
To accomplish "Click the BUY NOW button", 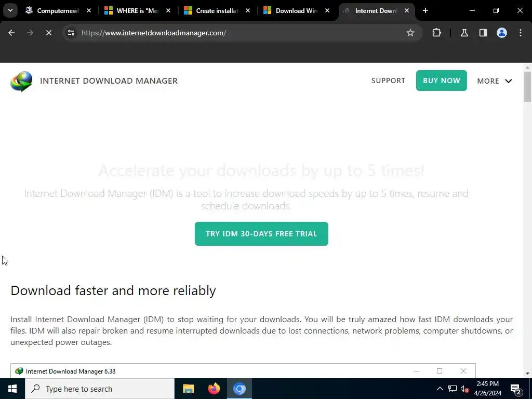I will pyautogui.click(x=442, y=81).
